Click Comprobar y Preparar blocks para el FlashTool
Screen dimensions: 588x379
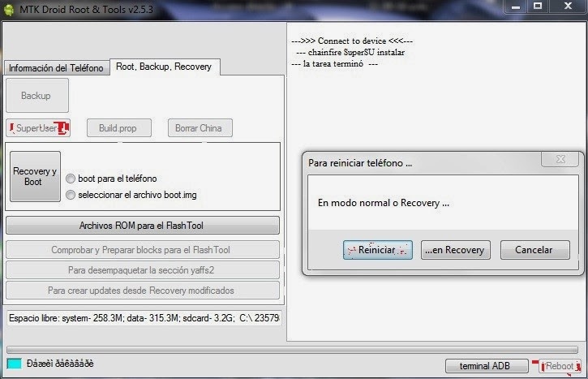point(143,249)
